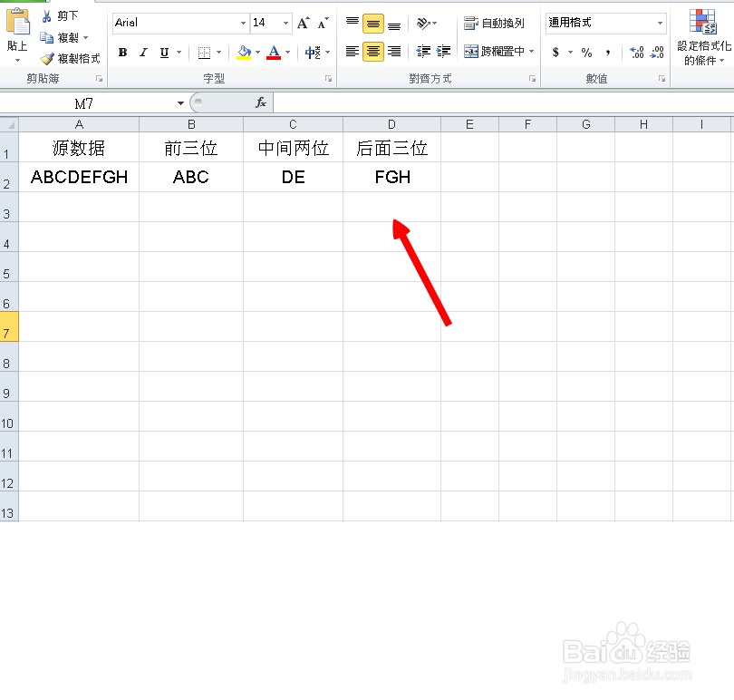Toggle bold formatting
The image size is (734, 700).
pos(122,53)
